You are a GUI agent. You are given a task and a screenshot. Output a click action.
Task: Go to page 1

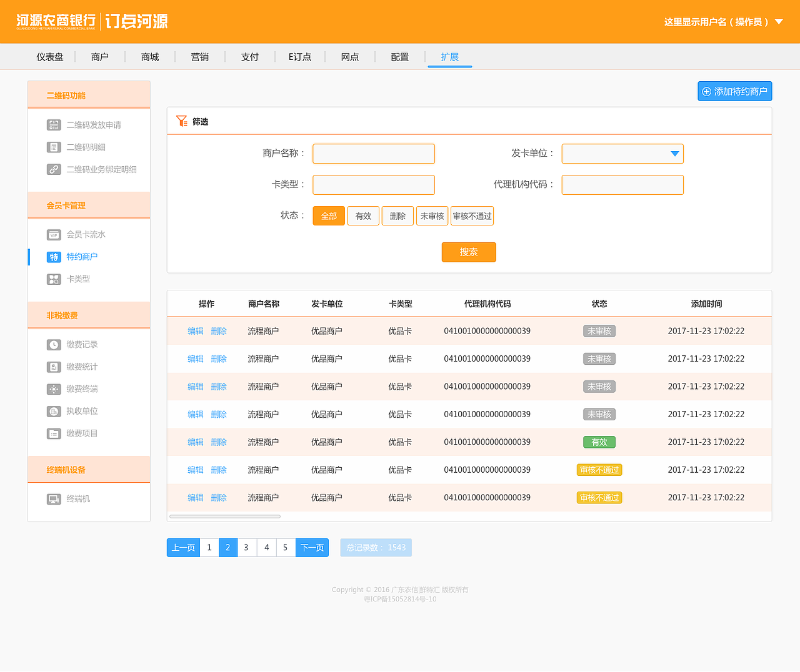click(209, 548)
